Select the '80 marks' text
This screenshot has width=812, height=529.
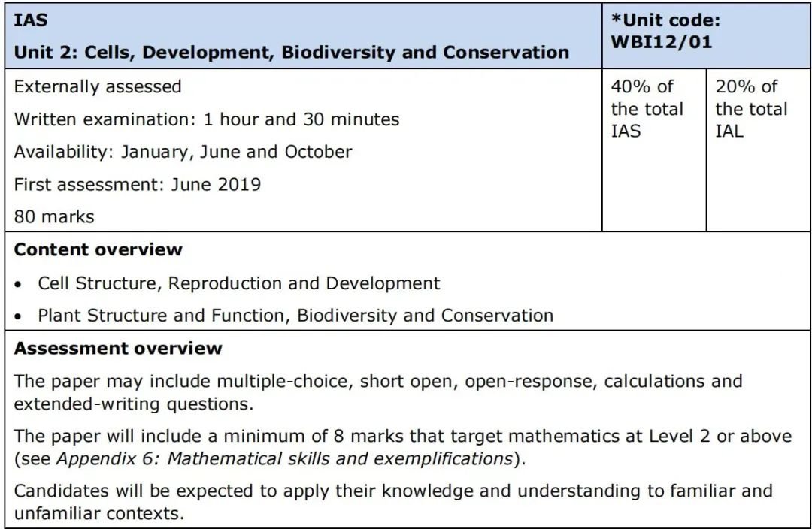click(54, 216)
